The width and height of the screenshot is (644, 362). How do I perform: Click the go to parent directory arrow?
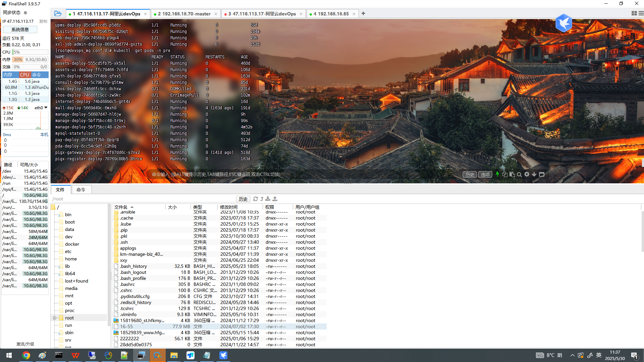pos(262,199)
